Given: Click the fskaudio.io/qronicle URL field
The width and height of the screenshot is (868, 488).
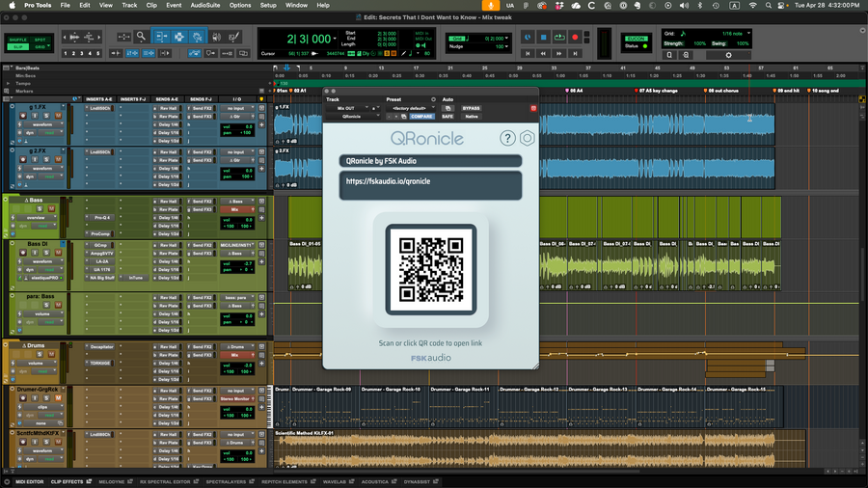Looking at the screenshot, I should (x=430, y=185).
